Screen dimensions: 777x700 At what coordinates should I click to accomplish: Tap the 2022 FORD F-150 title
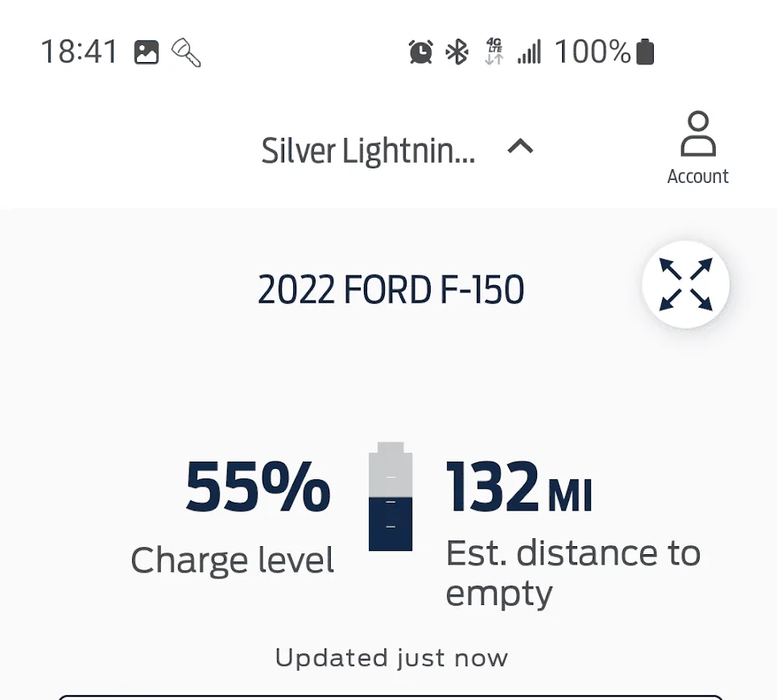click(391, 290)
